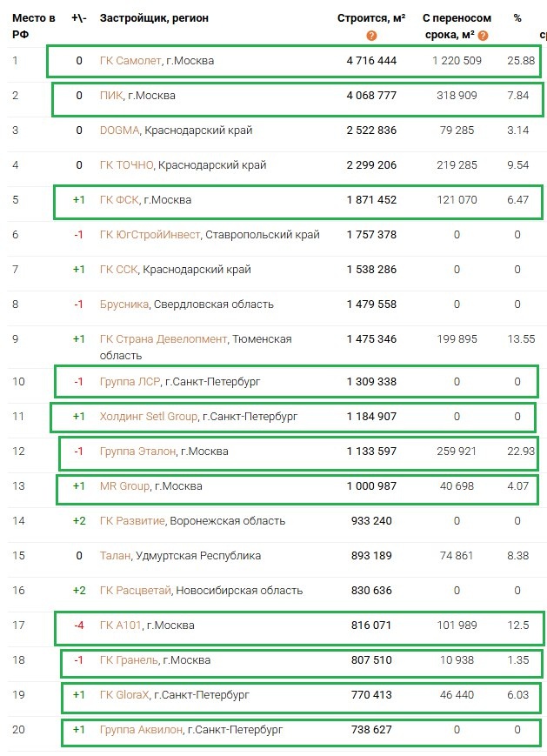Select the delayed area 79 285
547x756 pixels.
[457, 130]
